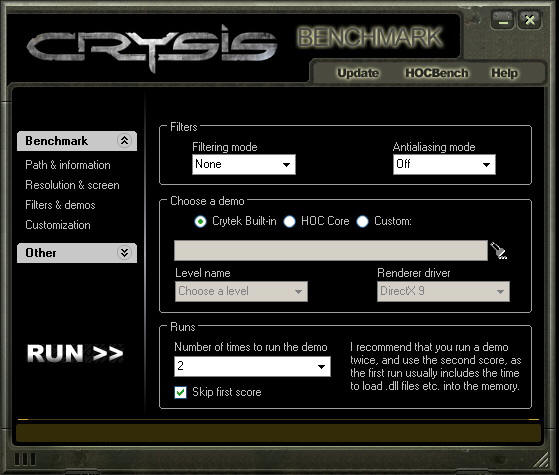559x475 pixels.
Task: Minimize the benchmark window
Action: [503, 20]
